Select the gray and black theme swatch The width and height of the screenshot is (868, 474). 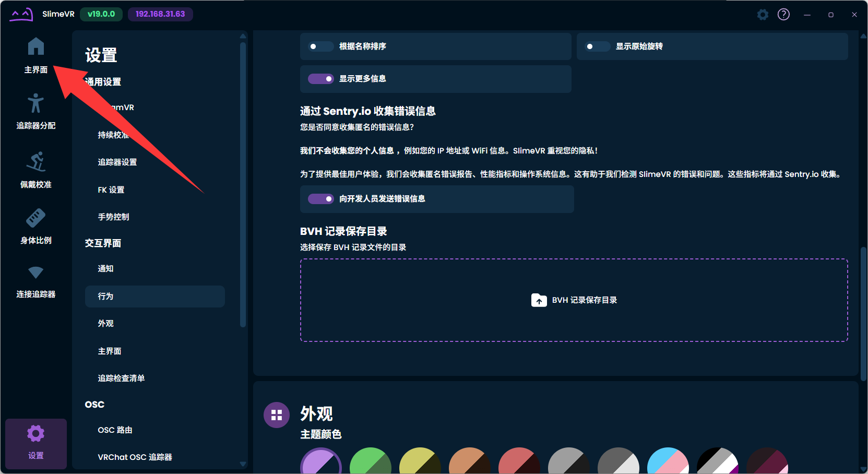click(x=569, y=460)
